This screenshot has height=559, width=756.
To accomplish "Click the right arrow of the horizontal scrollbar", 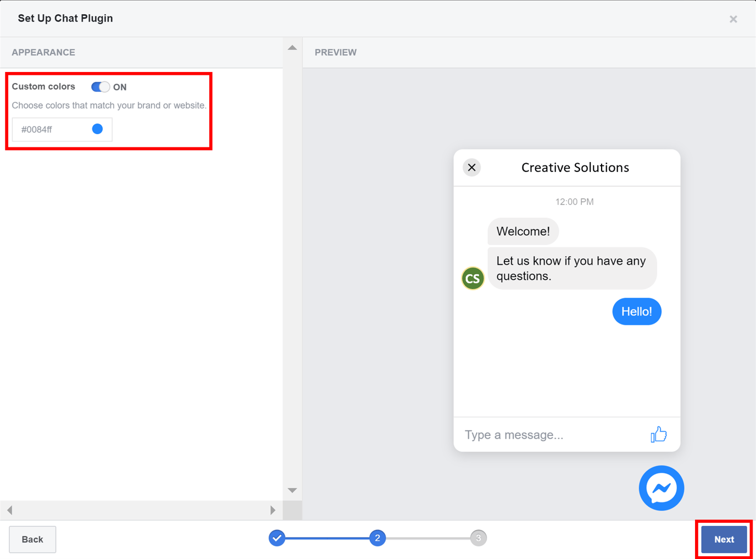I will click(x=273, y=510).
